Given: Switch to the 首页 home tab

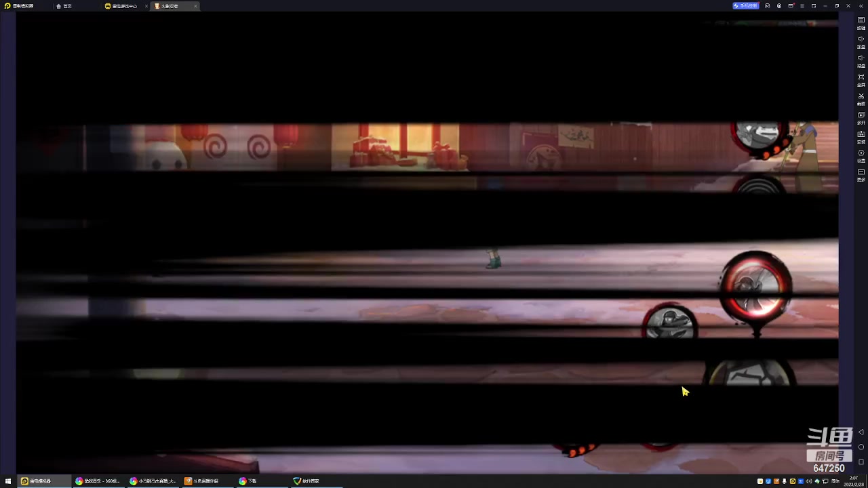Looking at the screenshot, I should click(x=64, y=5).
